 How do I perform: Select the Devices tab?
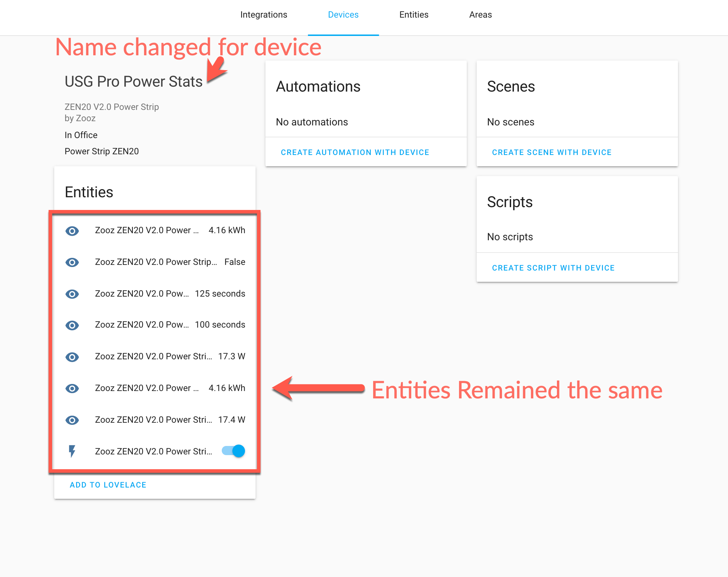coord(343,15)
